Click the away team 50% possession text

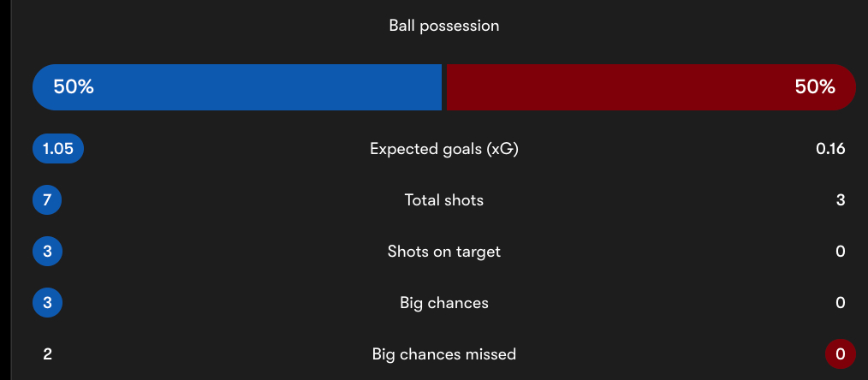[x=814, y=87]
